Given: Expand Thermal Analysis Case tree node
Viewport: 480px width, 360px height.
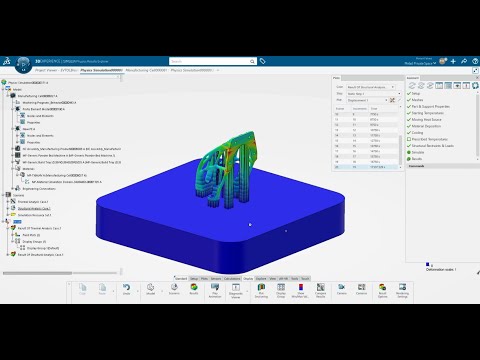Looking at the screenshot, I should click(8, 202).
